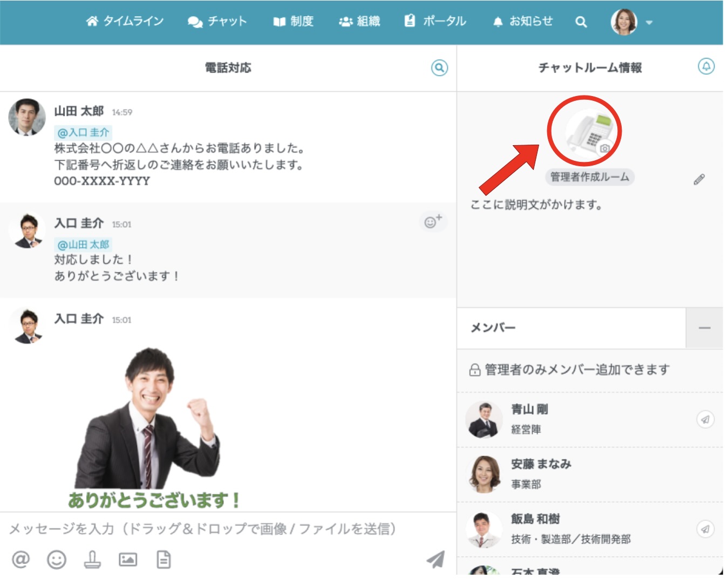Image resolution: width=728 pixels, height=579 pixels.
Task: Toggle chat room notification bell
Action: coord(706,66)
